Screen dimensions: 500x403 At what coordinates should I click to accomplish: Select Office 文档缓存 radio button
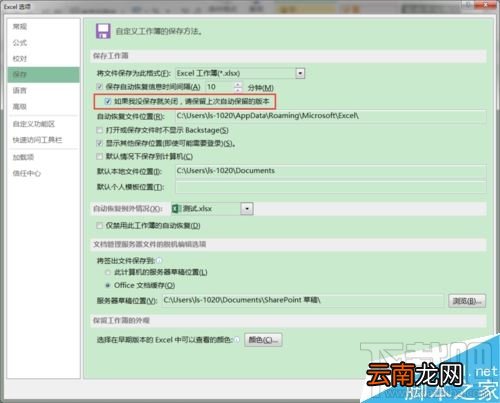(x=108, y=285)
